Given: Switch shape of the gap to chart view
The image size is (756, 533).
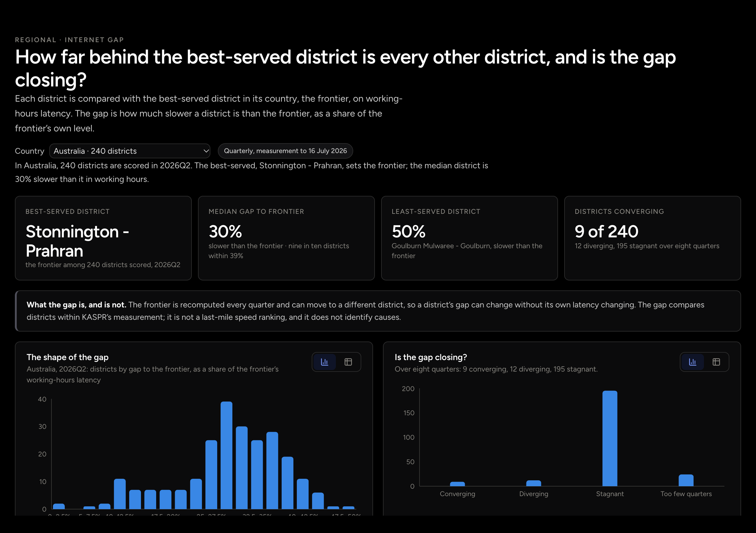Looking at the screenshot, I should tap(325, 362).
